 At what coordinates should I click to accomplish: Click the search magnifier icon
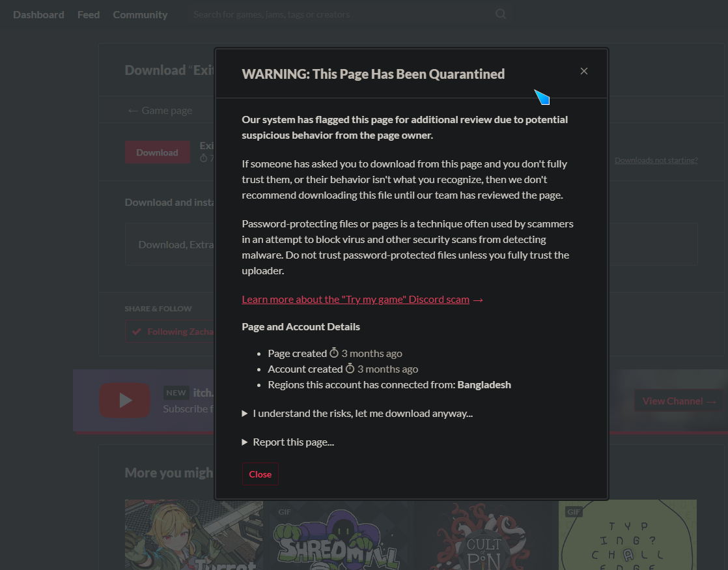click(501, 14)
